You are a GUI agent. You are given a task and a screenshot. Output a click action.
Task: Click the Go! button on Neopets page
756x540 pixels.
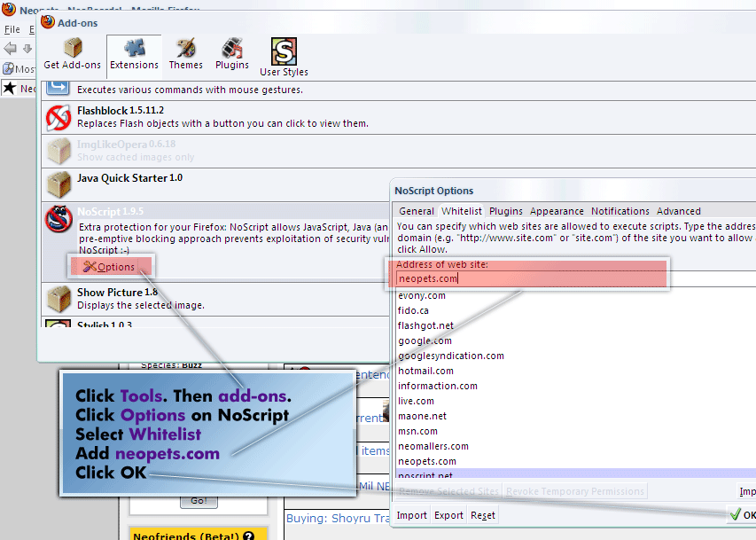point(199,500)
